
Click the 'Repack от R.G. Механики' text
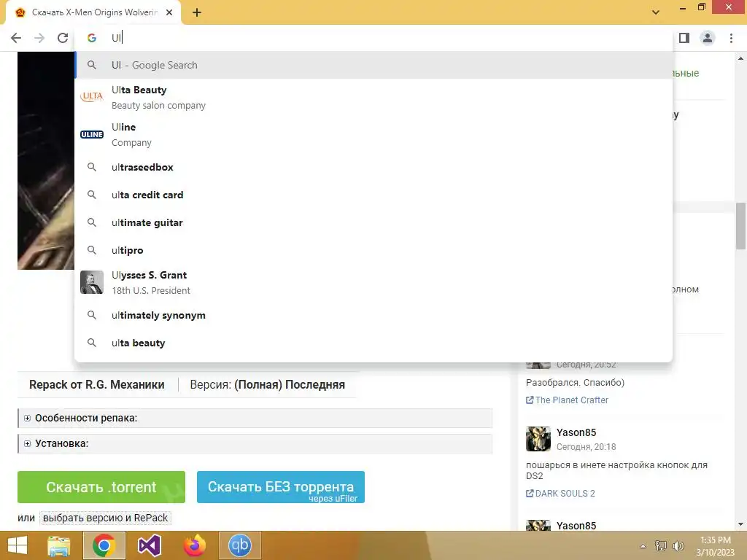point(97,385)
